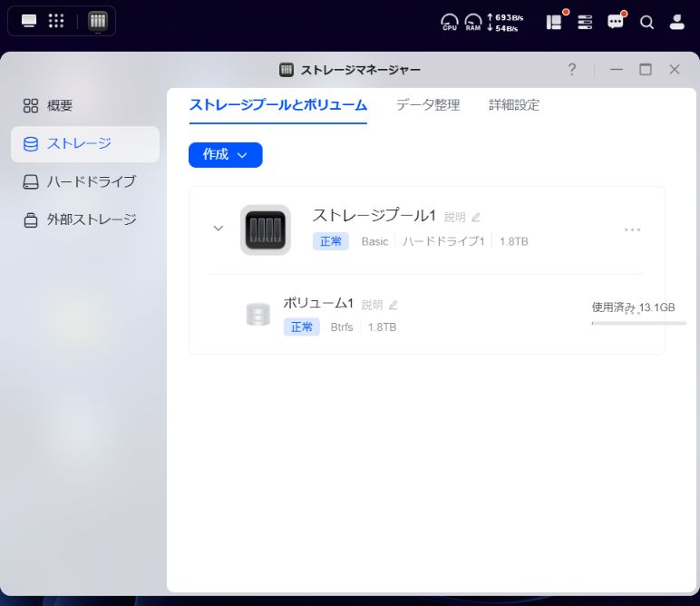The image size is (700, 606).
Task: Click the ストレージプール1 title text
Action: pyautogui.click(x=374, y=215)
